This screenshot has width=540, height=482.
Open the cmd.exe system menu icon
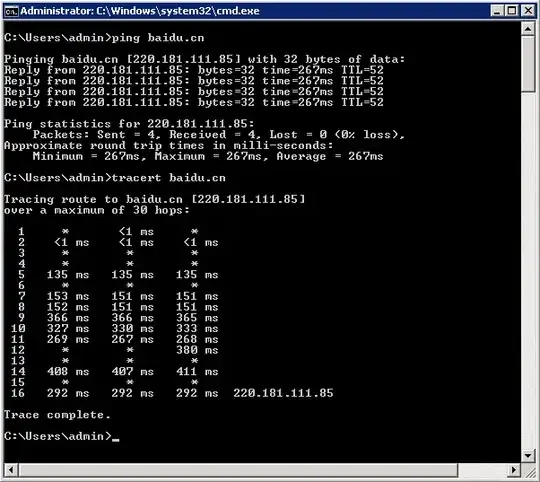point(11,11)
